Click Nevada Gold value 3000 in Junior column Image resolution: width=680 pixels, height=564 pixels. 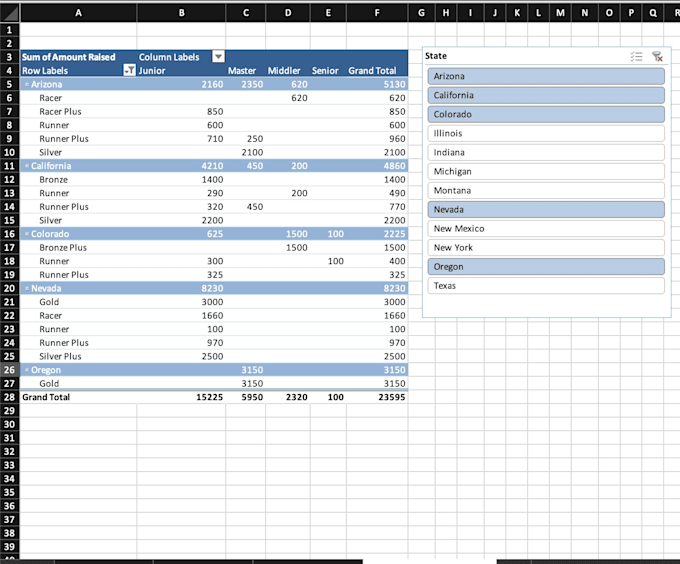[x=181, y=302]
